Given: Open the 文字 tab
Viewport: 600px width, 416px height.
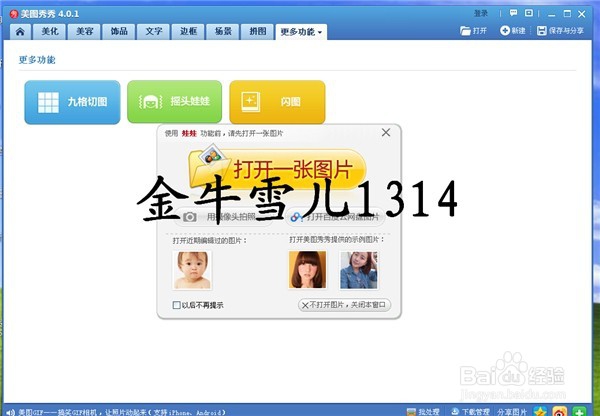Looking at the screenshot, I should (153, 32).
